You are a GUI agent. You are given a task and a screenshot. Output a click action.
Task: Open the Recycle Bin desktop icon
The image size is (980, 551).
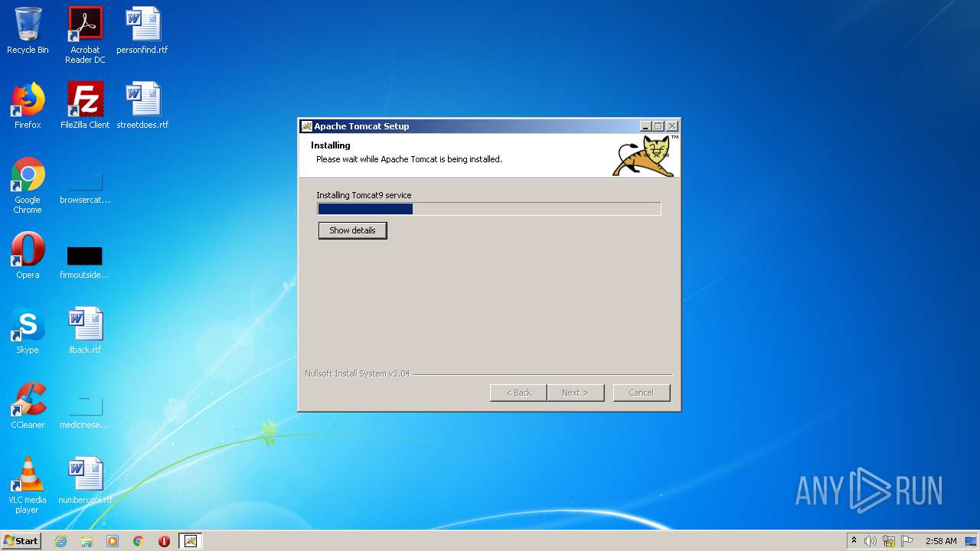pos(28,31)
